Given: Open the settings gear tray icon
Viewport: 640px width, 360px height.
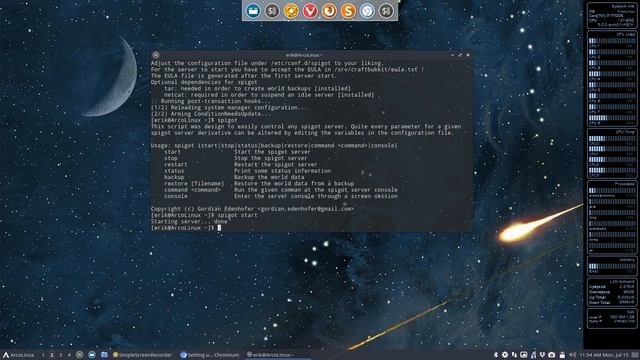Looking at the screenshot, I should (505, 355).
